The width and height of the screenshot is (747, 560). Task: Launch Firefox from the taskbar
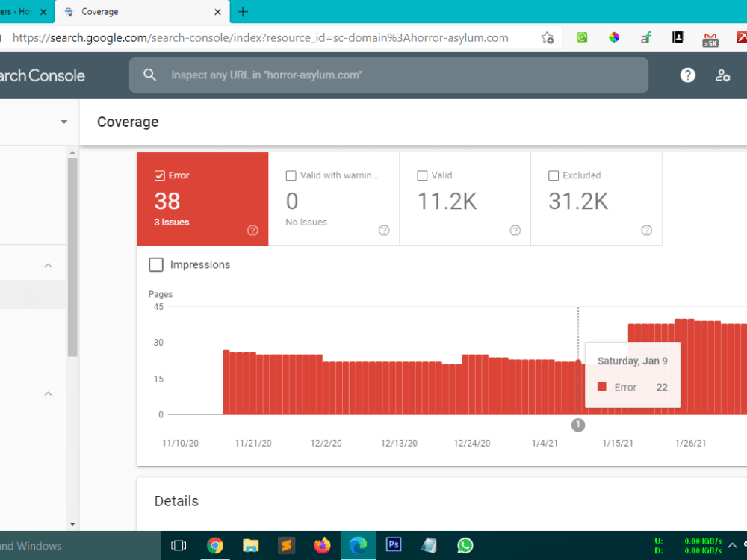coord(322,545)
